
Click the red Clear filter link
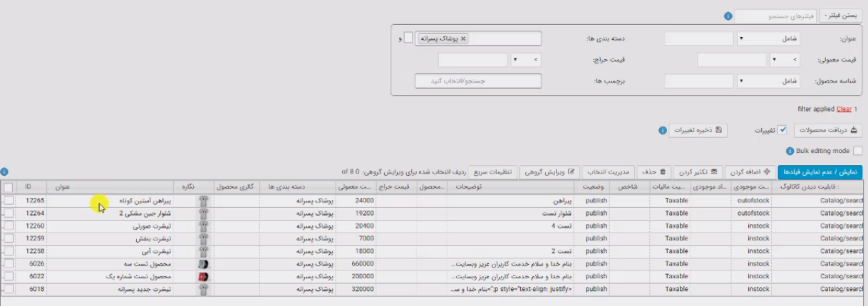tap(844, 110)
